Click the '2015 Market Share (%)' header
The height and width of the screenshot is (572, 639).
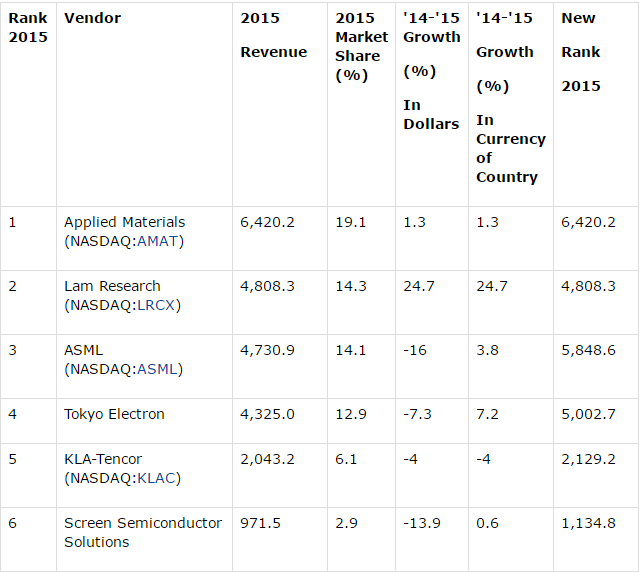click(x=361, y=46)
